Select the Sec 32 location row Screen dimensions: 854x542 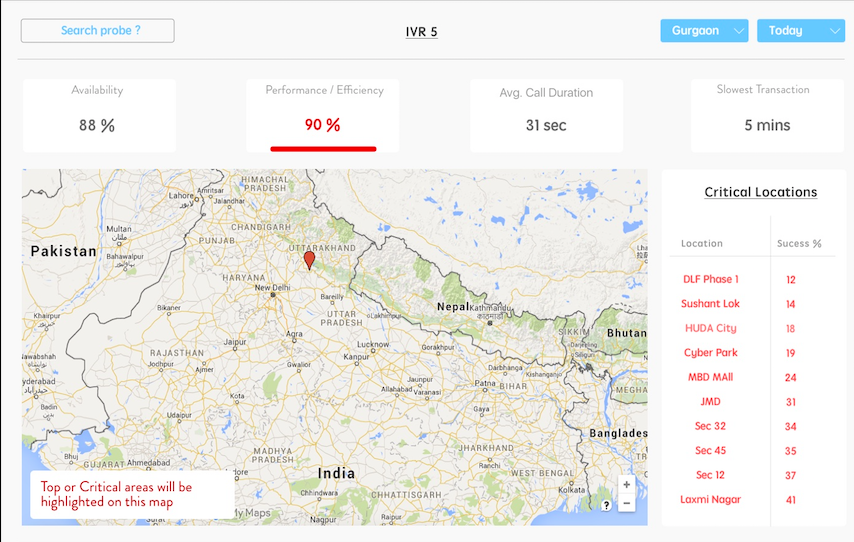pyautogui.click(x=752, y=427)
